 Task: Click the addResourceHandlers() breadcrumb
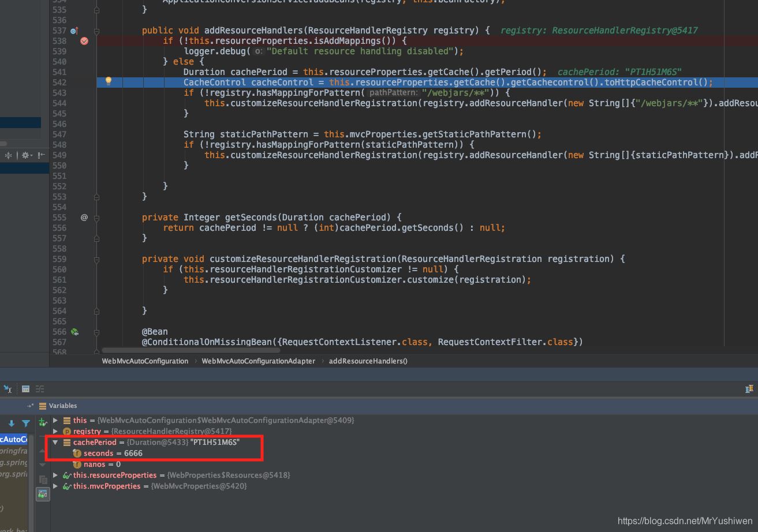coord(368,361)
